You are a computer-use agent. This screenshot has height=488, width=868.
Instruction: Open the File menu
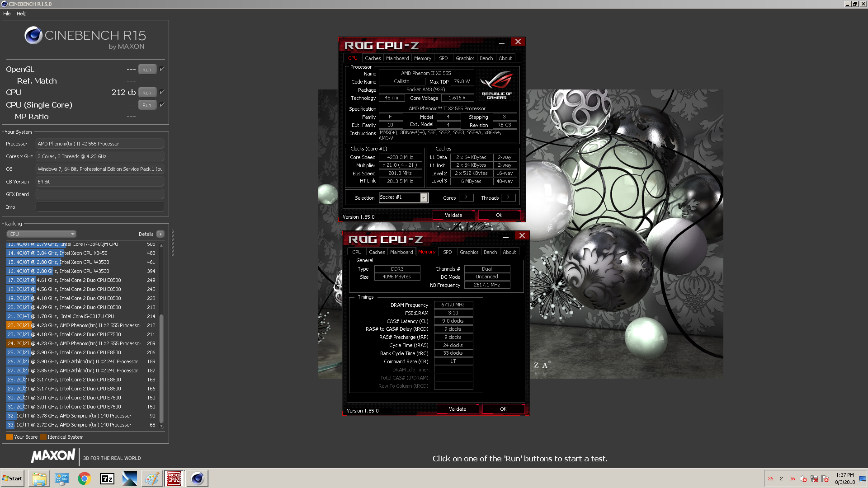(x=7, y=14)
